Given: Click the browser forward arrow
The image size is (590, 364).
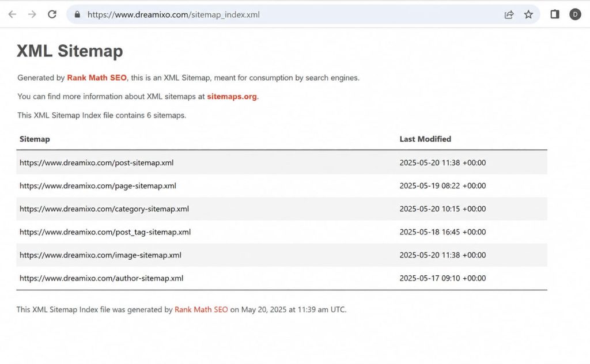Looking at the screenshot, I should (32, 14).
